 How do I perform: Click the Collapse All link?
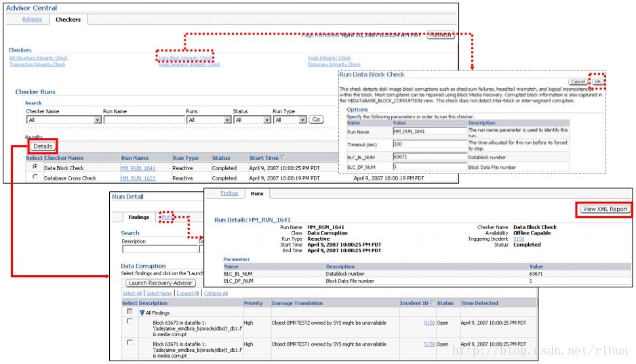click(216, 294)
